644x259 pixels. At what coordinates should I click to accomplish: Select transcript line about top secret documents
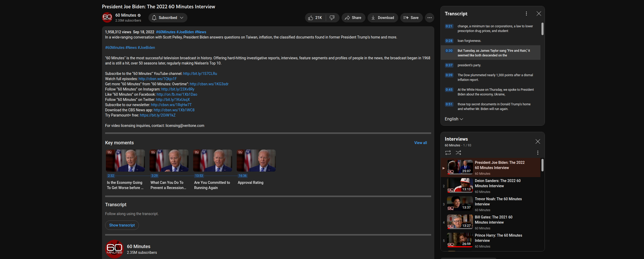coord(491,106)
